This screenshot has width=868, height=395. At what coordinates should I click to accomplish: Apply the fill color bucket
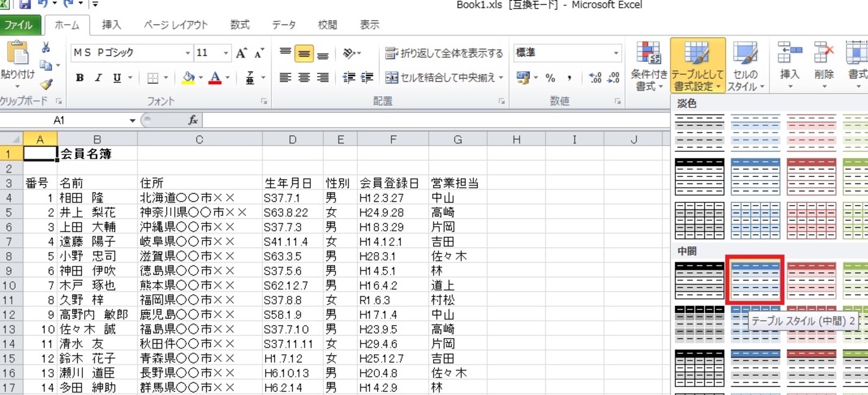188,78
